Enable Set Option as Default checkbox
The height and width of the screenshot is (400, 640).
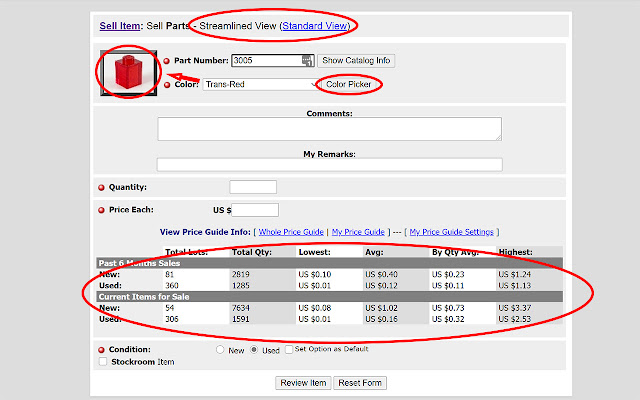tap(287, 350)
